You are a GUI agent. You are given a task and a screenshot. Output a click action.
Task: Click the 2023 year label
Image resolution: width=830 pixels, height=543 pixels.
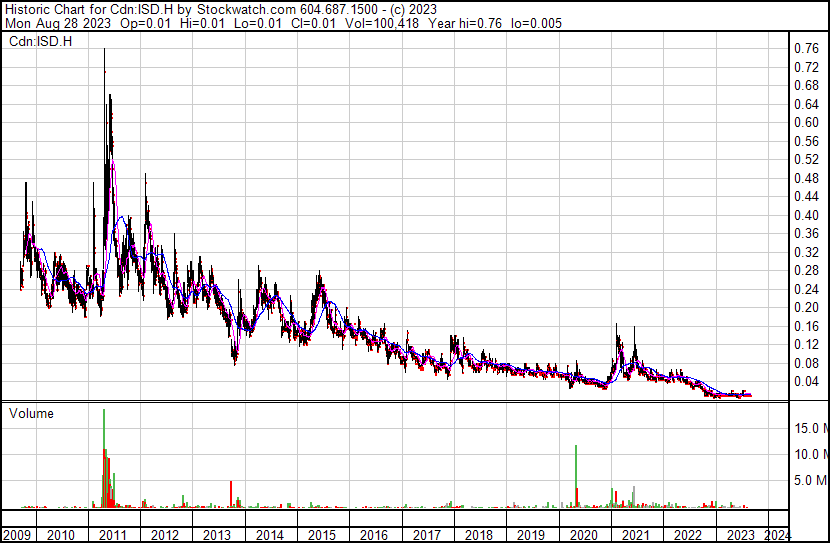[741, 535]
